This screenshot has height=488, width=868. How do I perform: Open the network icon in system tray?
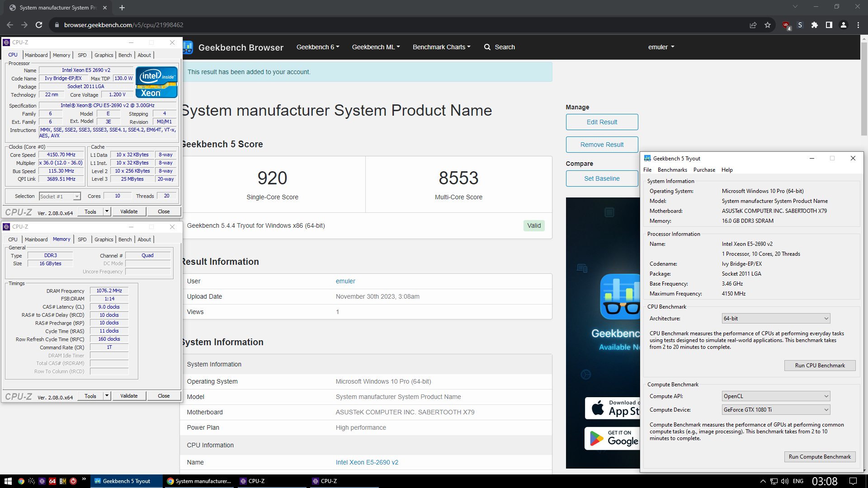[774, 481]
